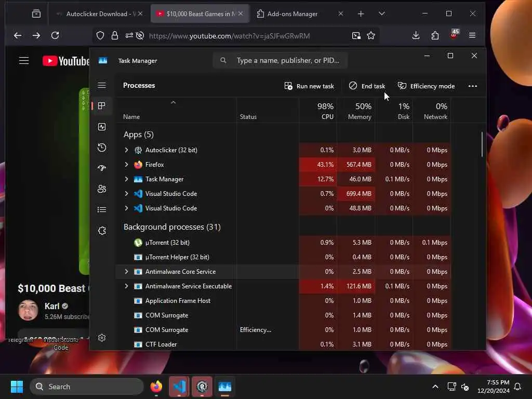Open YouTube guide hamburger menu

(24, 61)
